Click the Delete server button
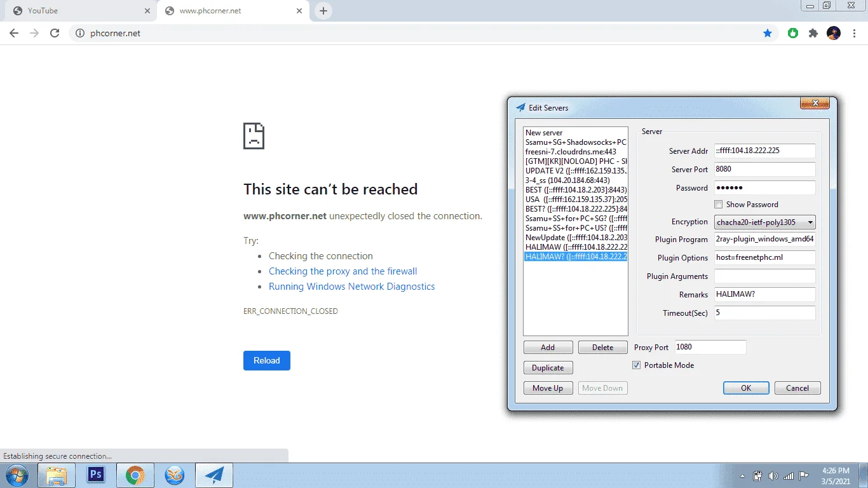This screenshot has width=868, height=488. 602,348
